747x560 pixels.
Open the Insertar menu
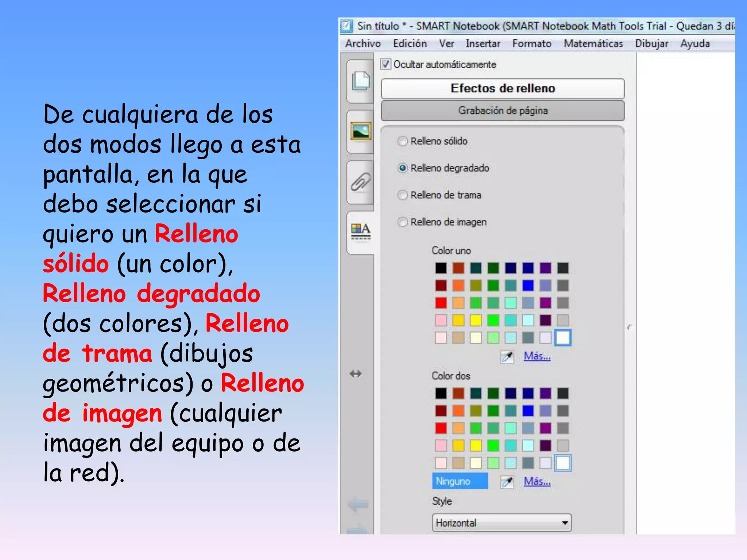point(483,43)
